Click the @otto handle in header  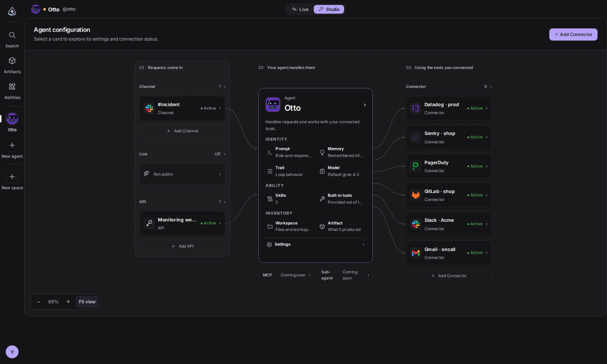click(69, 9)
